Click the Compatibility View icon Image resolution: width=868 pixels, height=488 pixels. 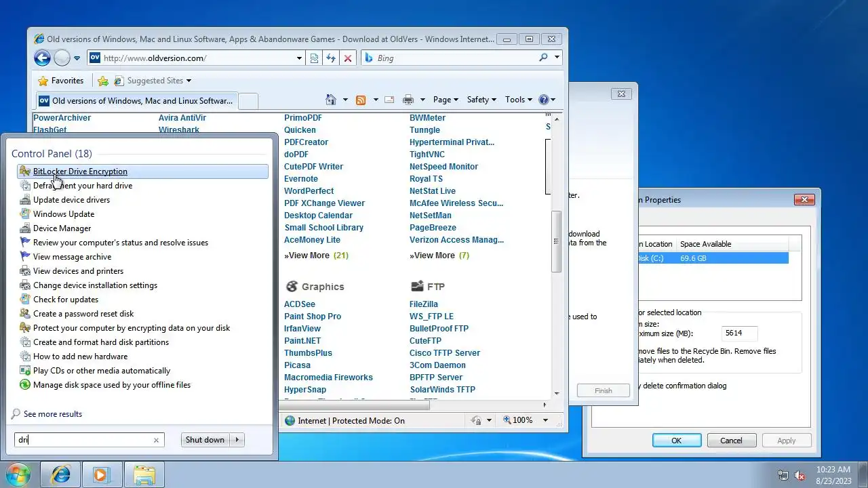(314, 58)
